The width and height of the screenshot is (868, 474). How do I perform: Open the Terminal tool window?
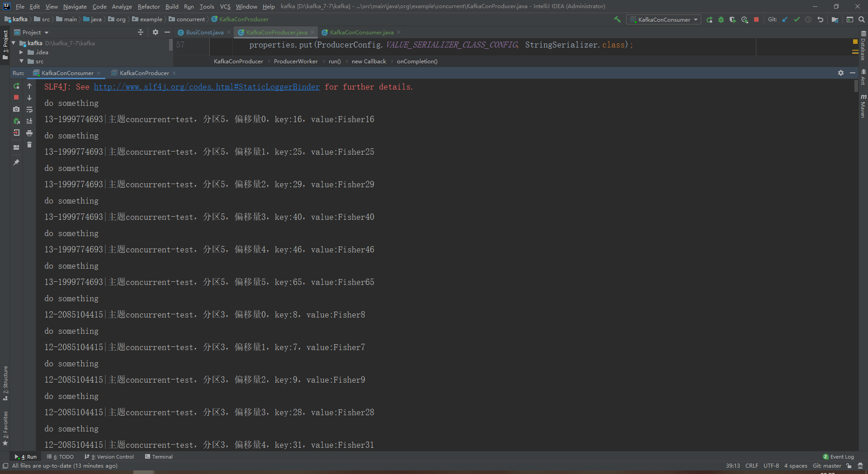point(159,457)
